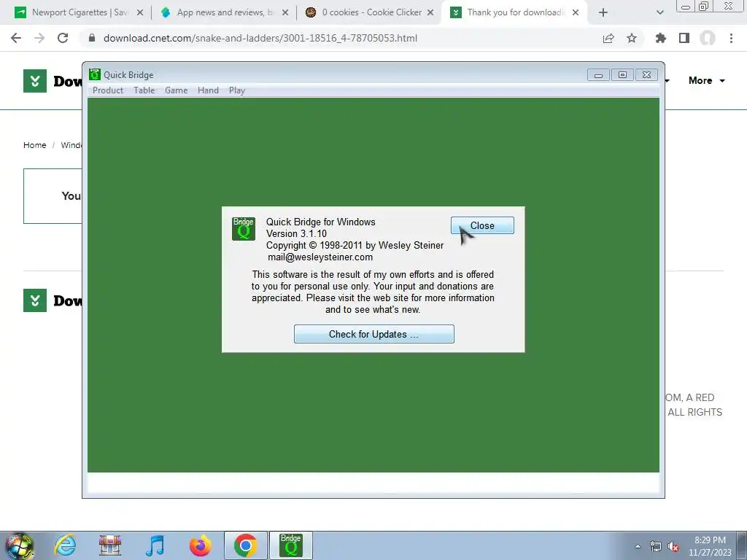Launch Firefox from taskbar
This screenshot has height=560, width=747.
pyautogui.click(x=200, y=545)
